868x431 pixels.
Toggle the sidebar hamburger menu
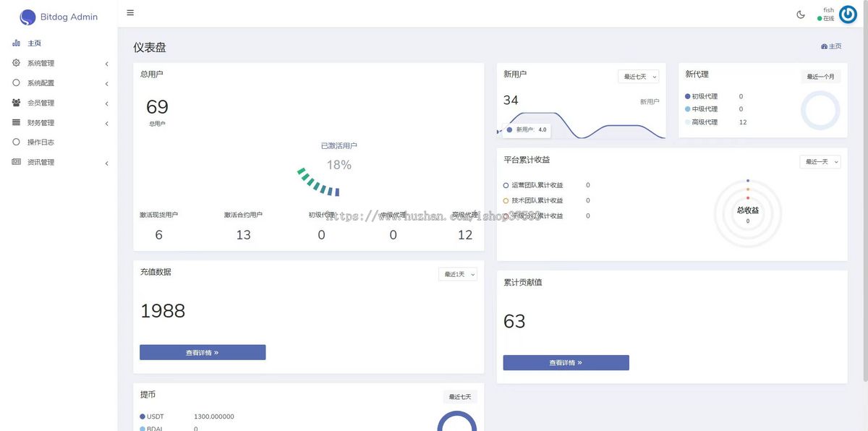point(130,13)
